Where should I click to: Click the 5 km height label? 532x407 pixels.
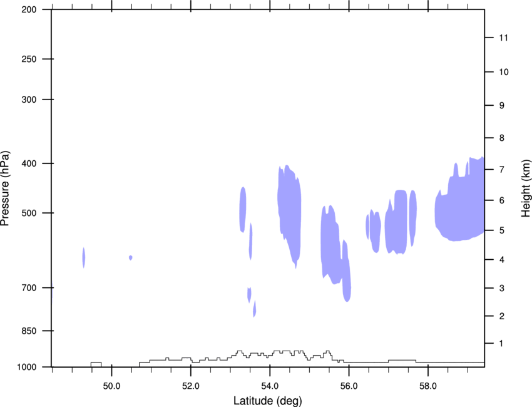pos(502,230)
